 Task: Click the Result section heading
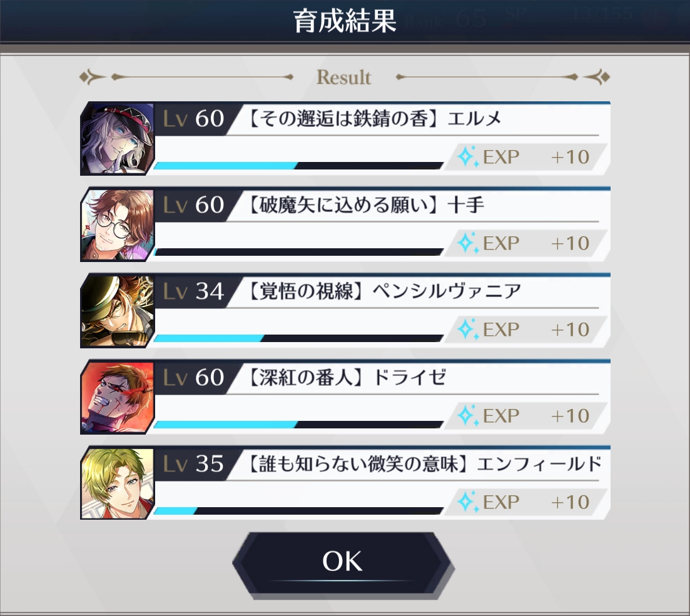click(343, 77)
